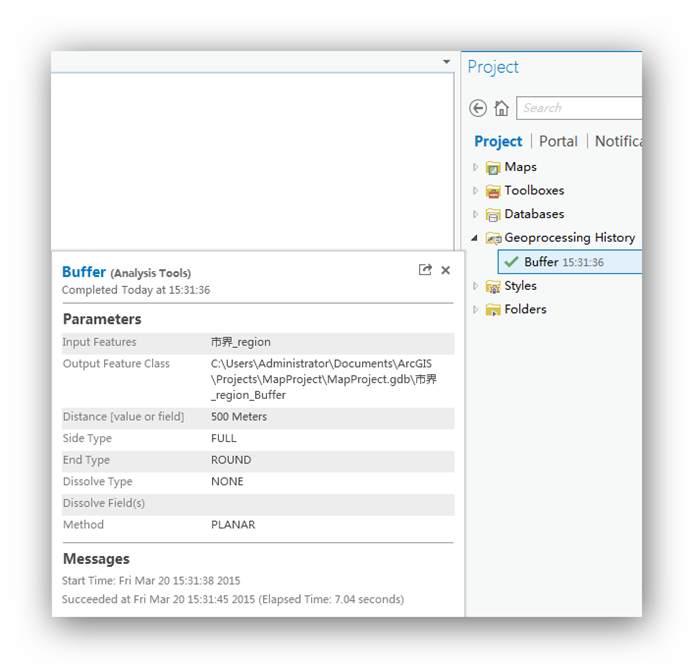
Task: Click the FULL side type value
Action: [224, 439]
